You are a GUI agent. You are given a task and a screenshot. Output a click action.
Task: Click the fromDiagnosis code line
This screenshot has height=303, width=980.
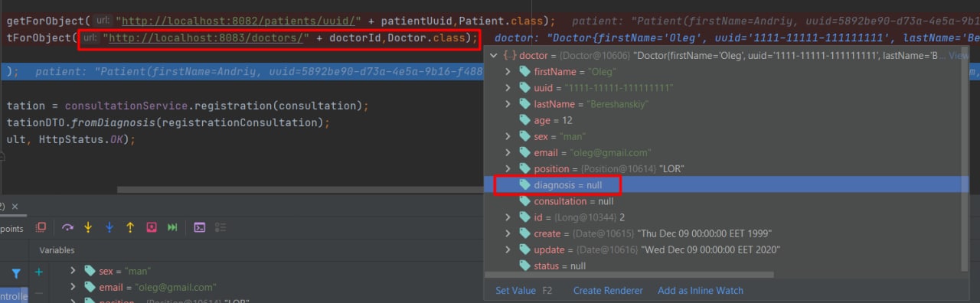pos(168,122)
